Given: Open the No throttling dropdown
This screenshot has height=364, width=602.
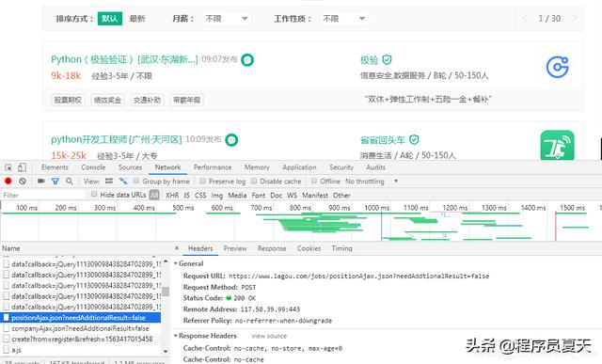Looking at the screenshot, I should coord(372,181).
